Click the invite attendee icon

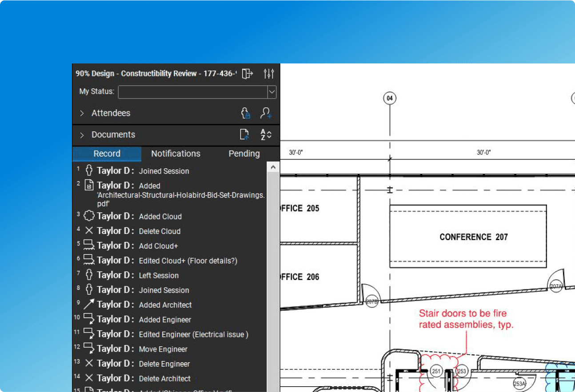(266, 113)
